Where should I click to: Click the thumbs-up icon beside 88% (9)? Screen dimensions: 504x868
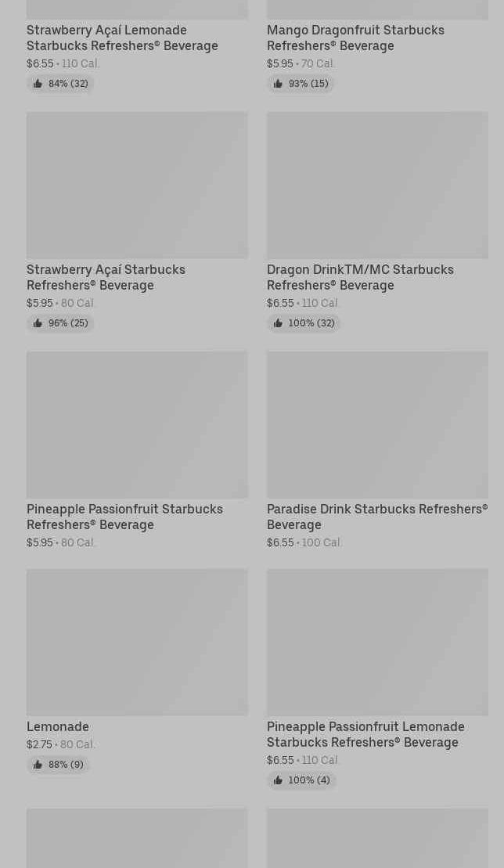[x=38, y=765]
